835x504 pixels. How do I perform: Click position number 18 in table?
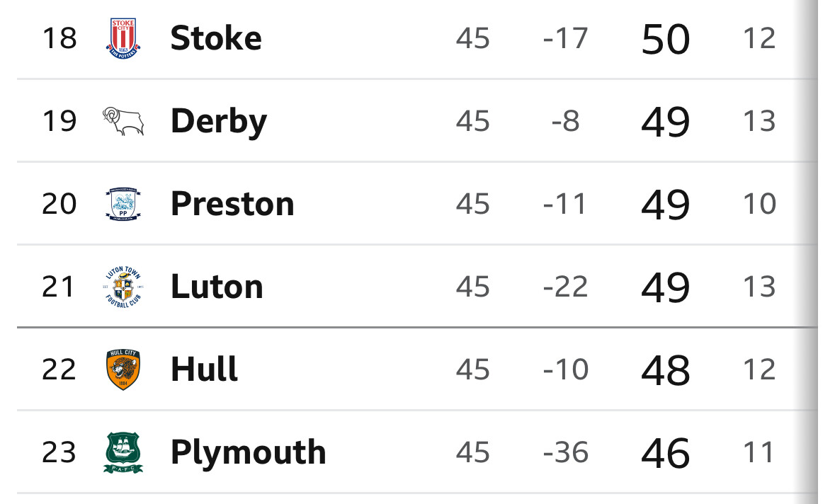(x=59, y=38)
